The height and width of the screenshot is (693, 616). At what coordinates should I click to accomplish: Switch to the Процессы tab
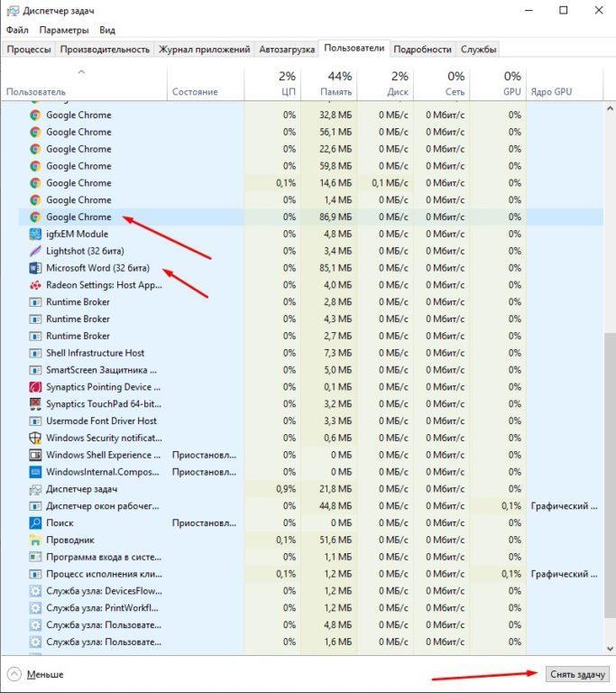29,50
